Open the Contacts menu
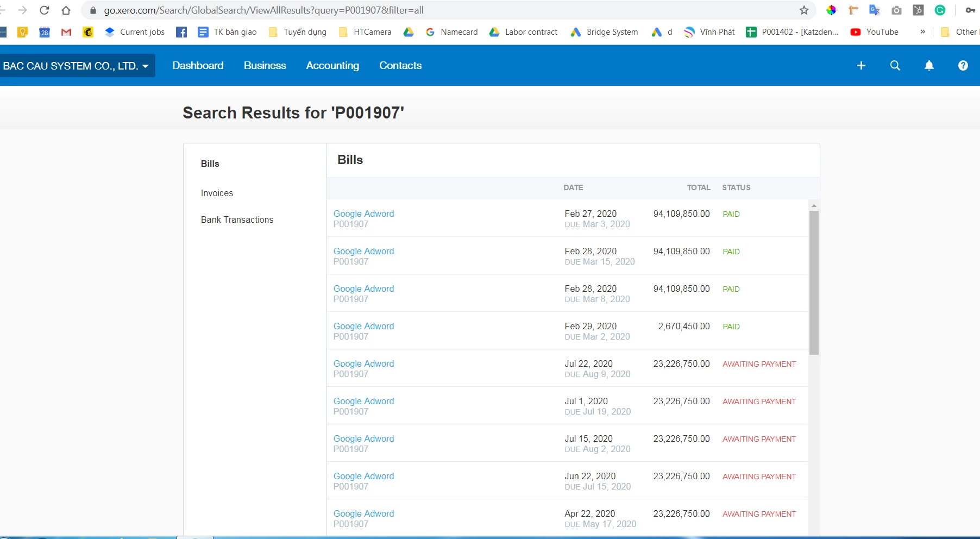Image resolution: width=980 pixels, height=539 pixels. (x=400, y=66)
